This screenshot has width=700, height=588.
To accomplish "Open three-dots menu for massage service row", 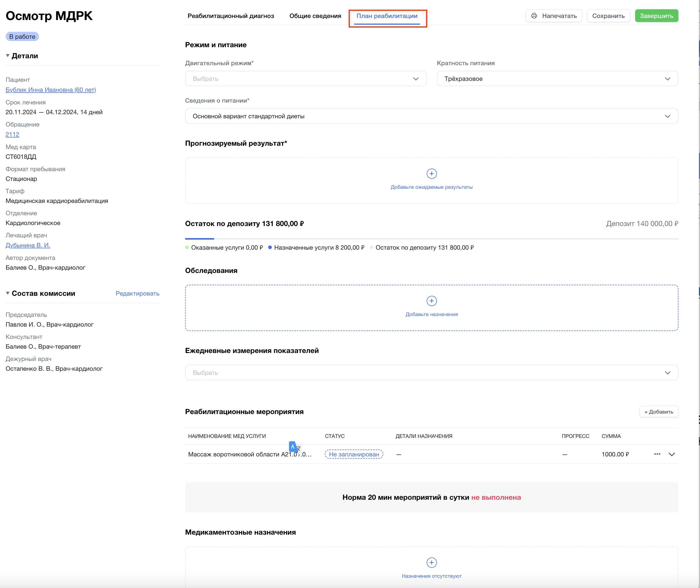I will click(x=657, y=454).
